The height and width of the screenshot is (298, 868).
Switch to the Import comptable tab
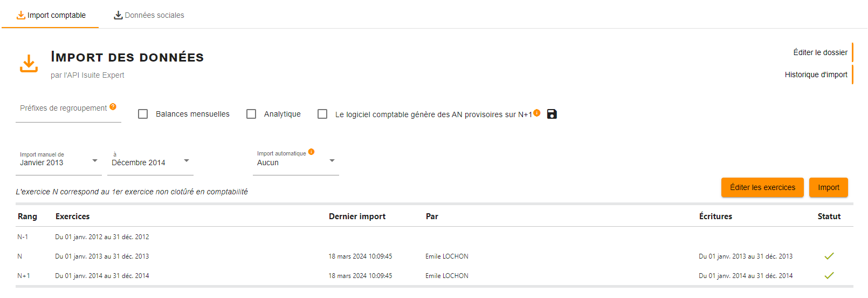[51, 15]
